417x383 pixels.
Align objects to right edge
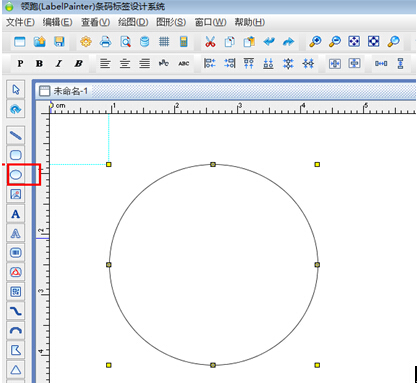point(230,63)
